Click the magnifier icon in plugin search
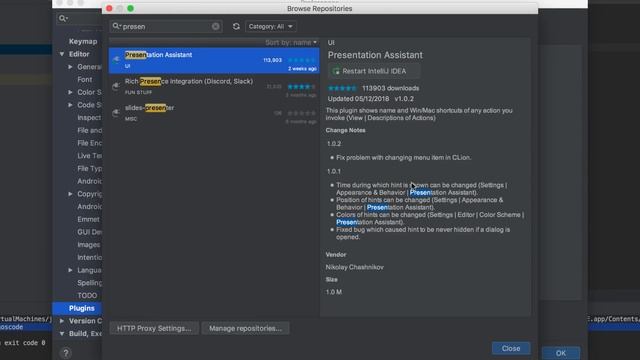This screenshot has width=640, height=360. [116, 26]
